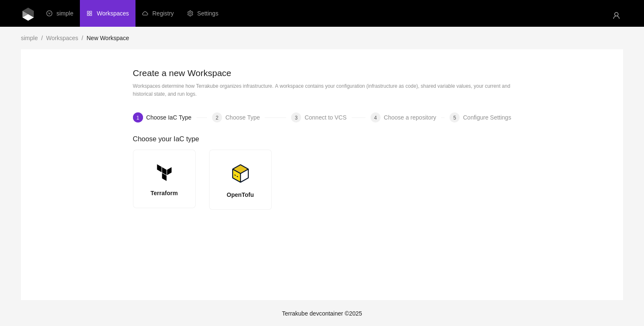Select the OpenTofu cube icon
This screenshot has width=644, height=326.
[x=240, y=173]
